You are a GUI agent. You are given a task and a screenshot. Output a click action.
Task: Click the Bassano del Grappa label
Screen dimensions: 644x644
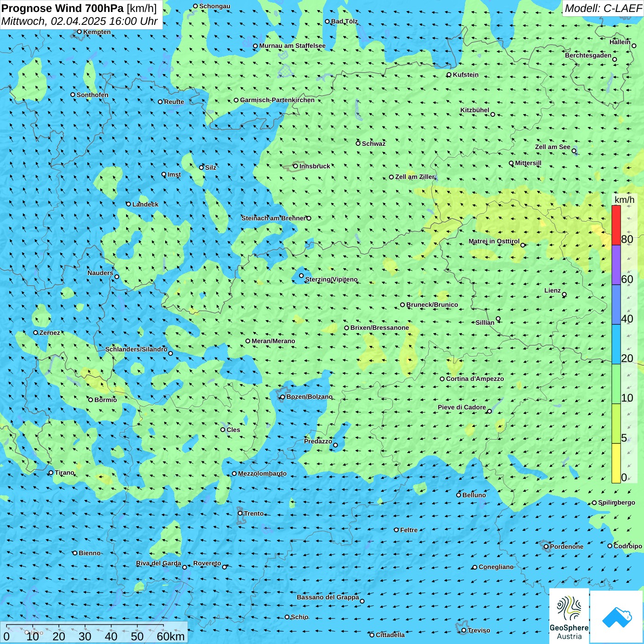coord(328,597)
